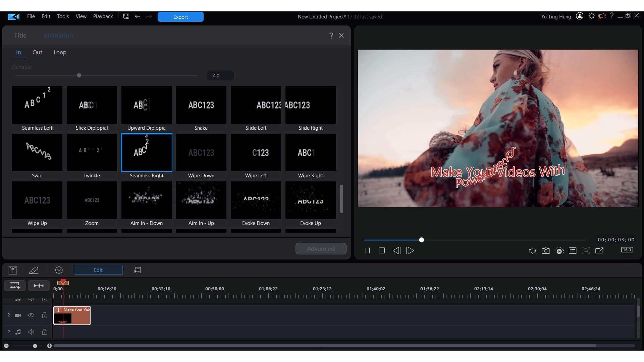This screenshot has height=362, width=644.
Task: Click the fit-timeline arrows button
Action: (39, 286)
